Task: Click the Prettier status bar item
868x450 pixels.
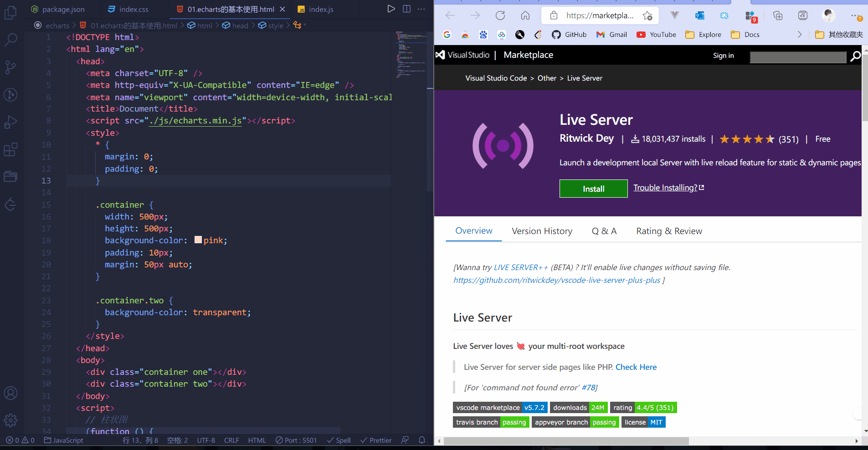Action: pos(376,440)
